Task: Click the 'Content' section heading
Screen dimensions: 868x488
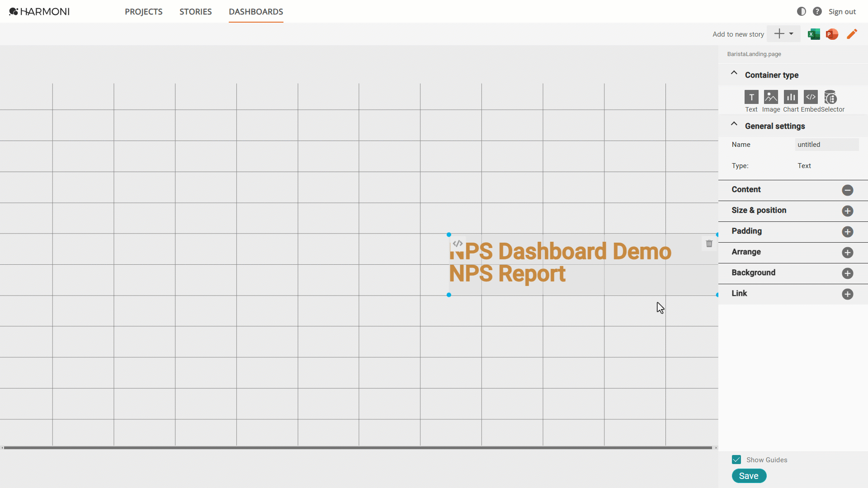Action: (746, 190)
